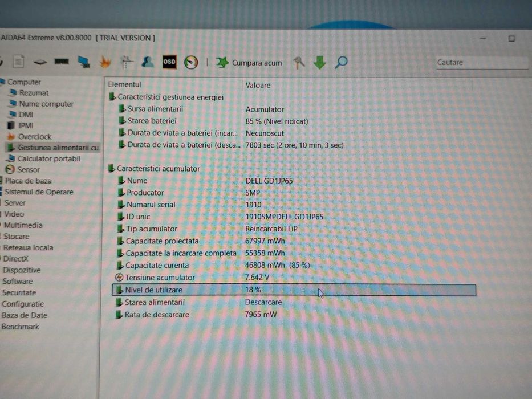This screenshot has width=532, height=399.
Task: Expand the Dispozitive category
Action: click(x=21, y=270)
